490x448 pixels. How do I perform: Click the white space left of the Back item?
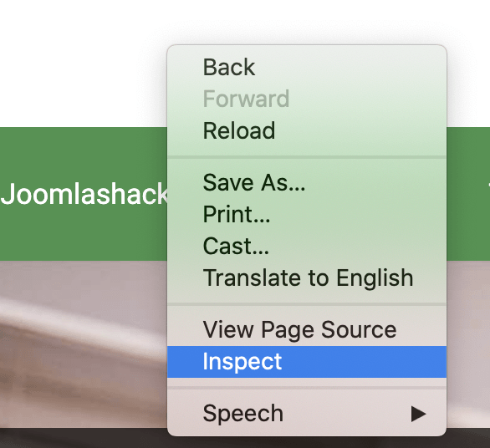(185, 67)
